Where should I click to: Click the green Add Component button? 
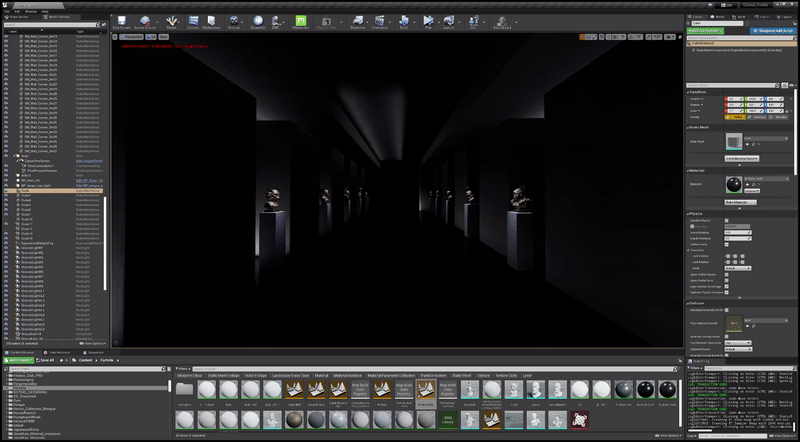click(x=704, y=31)
